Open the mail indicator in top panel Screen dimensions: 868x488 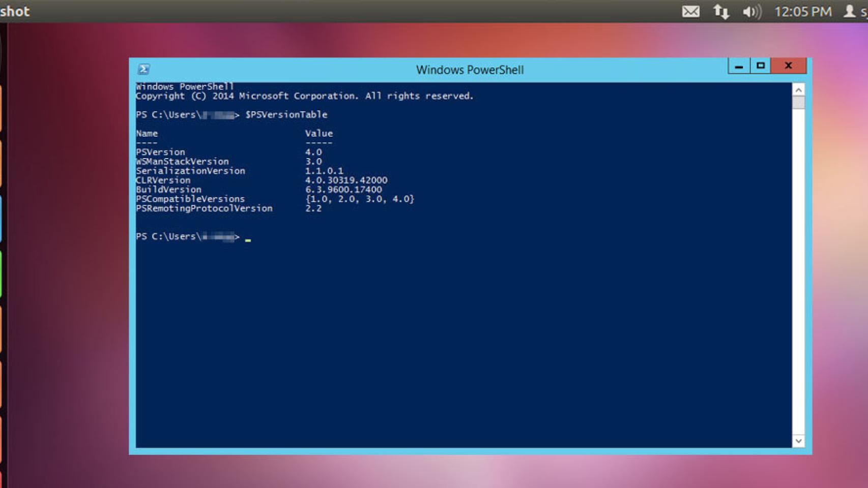(690, 11)
